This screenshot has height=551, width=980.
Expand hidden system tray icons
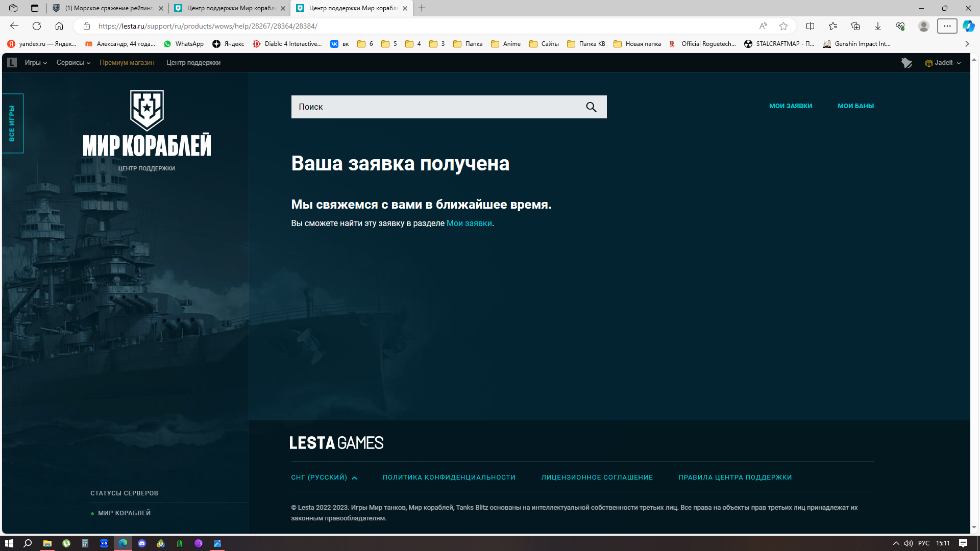tap(896, 543)
